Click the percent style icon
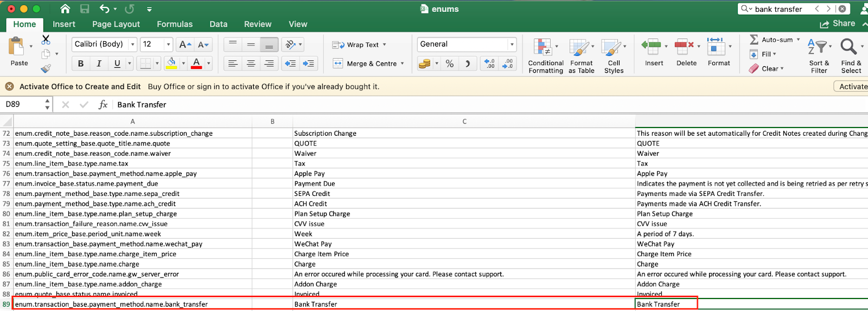This screenshot has width=868, height=311. 450,64
